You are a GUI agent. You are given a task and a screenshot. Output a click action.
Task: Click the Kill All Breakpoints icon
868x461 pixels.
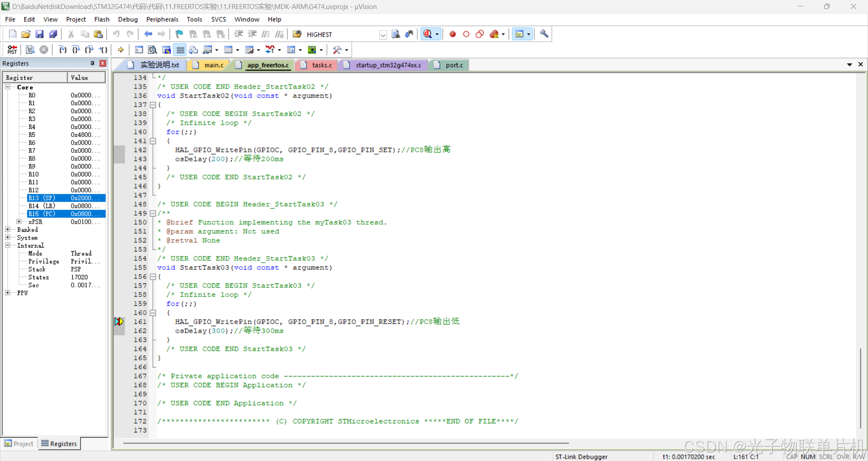tap(494, 34)
